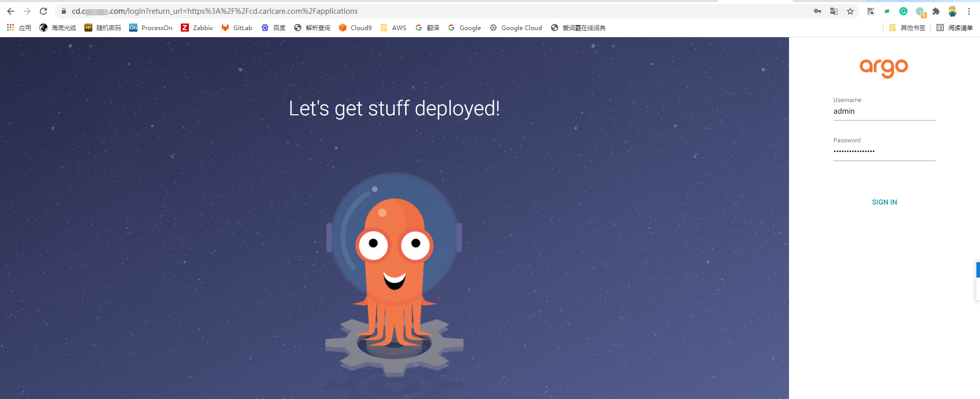The height and width of the screenshot is (399, 980).
Task: Open the 爱词霸在线词典 bookmark
Action: [578, 28]
